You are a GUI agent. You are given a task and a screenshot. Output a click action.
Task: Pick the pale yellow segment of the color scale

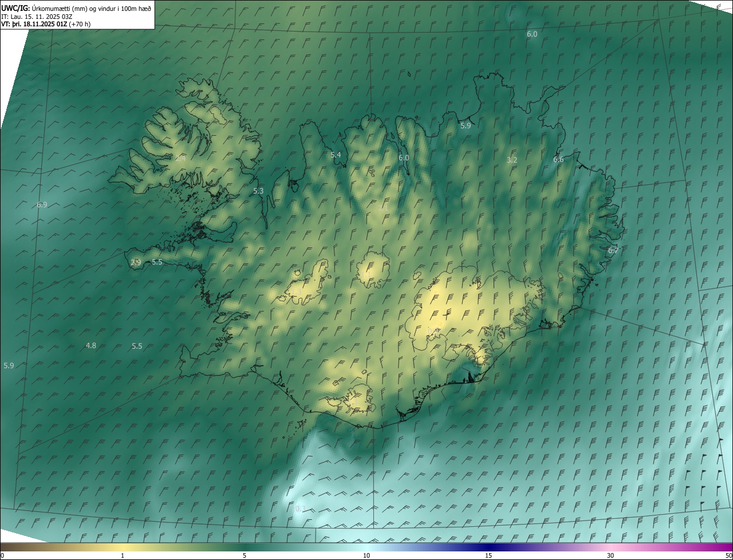click(x=123, y=547)
